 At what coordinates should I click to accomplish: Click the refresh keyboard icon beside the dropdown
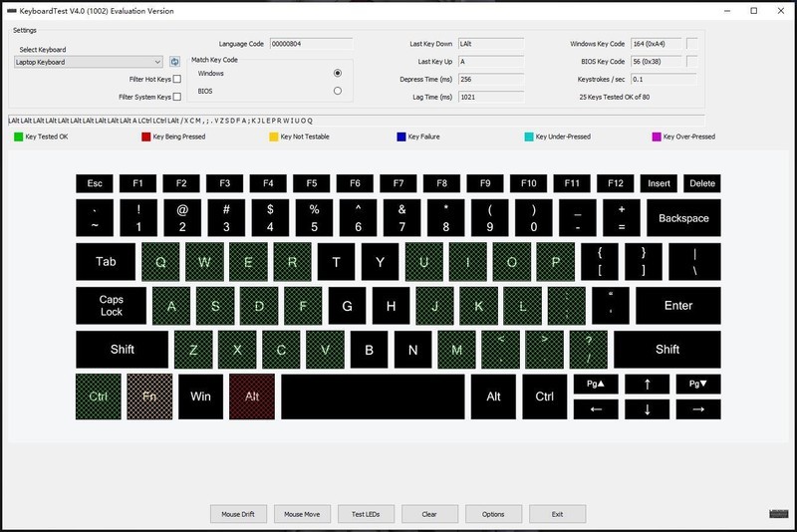tap(174, 62)
